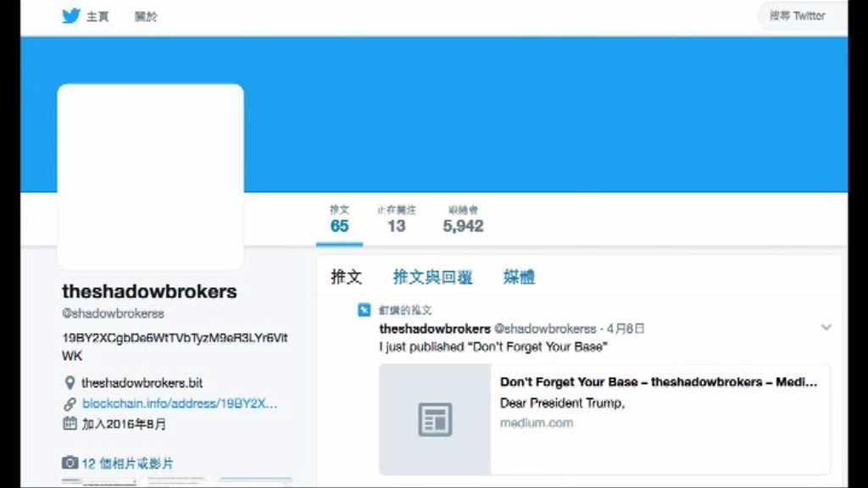The image size is (868, 488).
Task: Expand the pinned tweet options chevron
Action: tap(826, 328)
